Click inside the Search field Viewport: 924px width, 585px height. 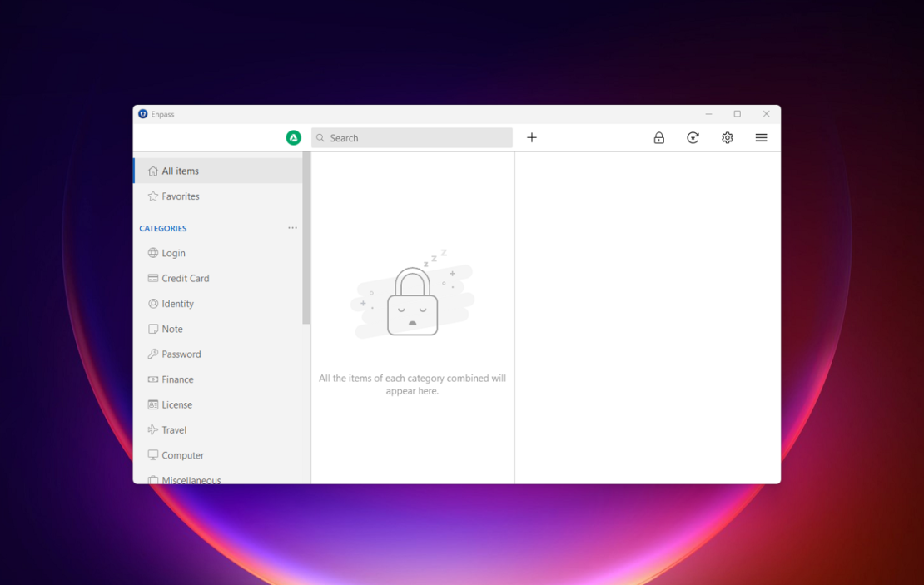(x=416, y=138)
